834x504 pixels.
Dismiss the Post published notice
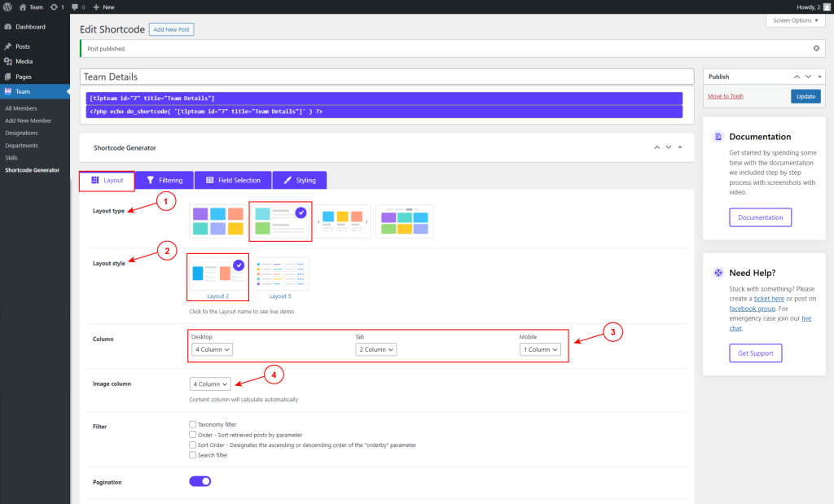coord(816,48)
